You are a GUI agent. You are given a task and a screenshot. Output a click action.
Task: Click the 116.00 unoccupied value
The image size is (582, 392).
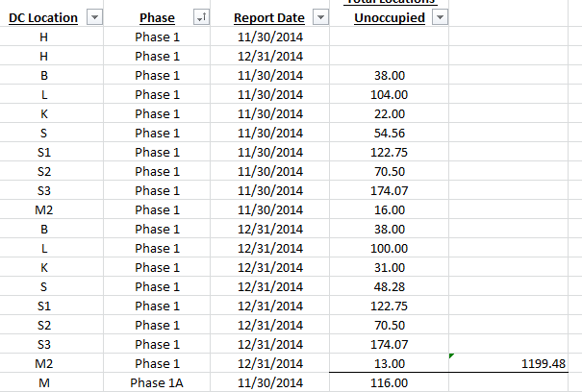(x=390, y=382)
